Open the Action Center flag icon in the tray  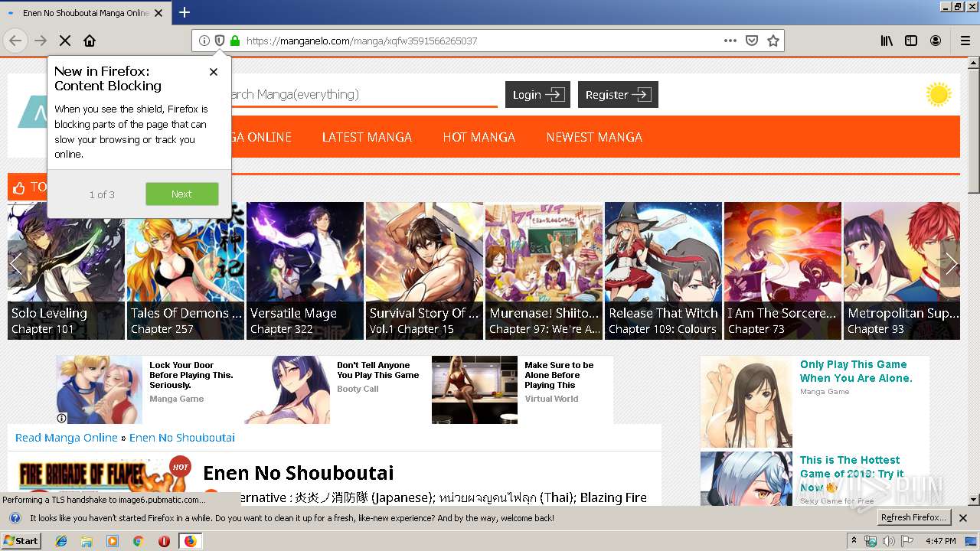pos(907,541)
